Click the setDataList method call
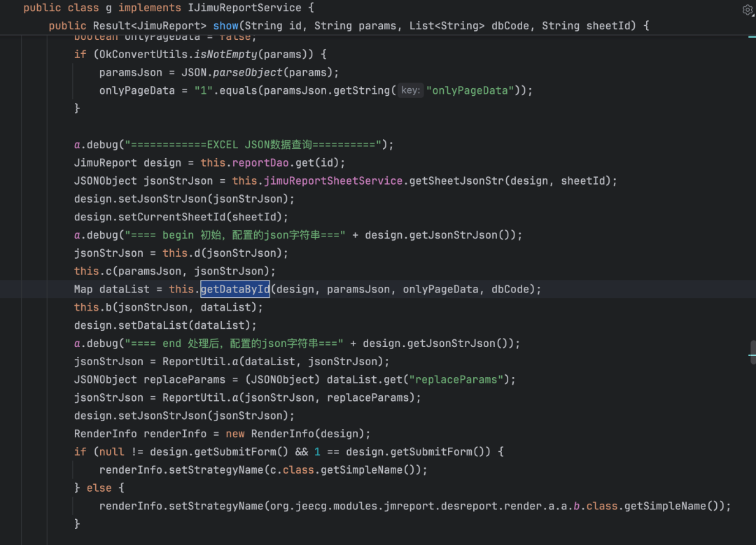The height and width of the screenshot is (545, 756). coord(153,325)
